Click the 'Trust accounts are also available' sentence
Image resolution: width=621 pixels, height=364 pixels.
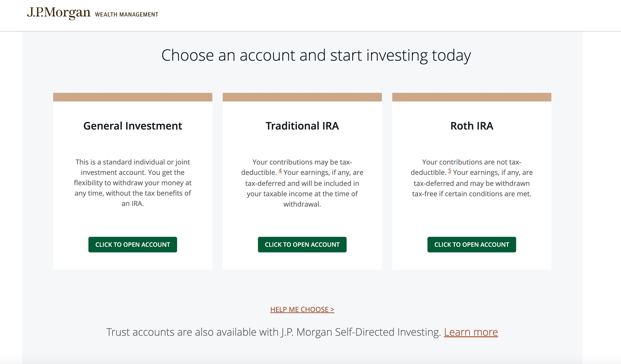point(273,332)
